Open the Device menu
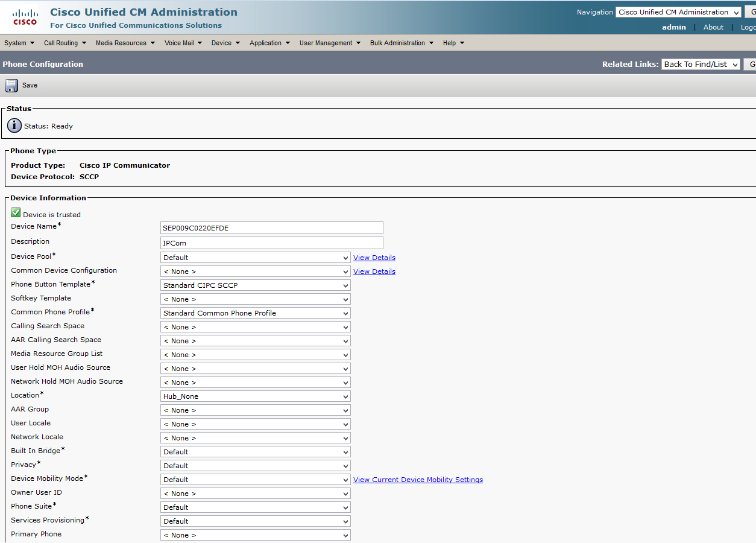The width and height of the screenshot is (756, 543). pos(226,43)
